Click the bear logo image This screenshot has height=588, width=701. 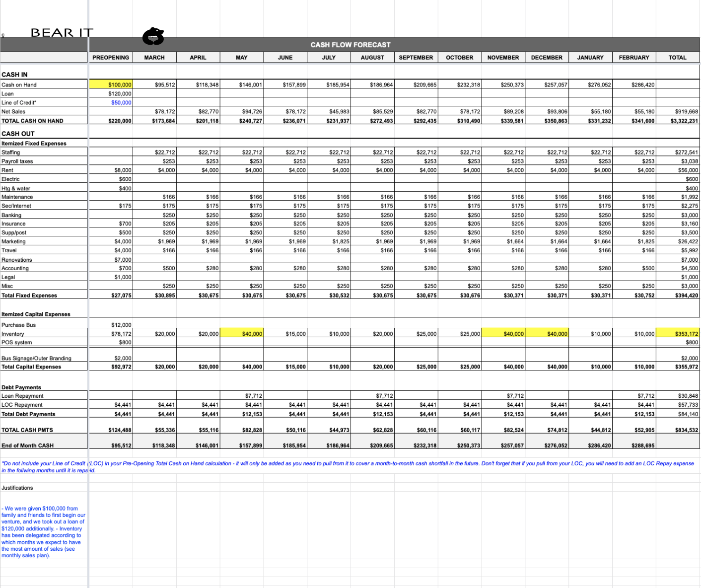pos(153,36)
